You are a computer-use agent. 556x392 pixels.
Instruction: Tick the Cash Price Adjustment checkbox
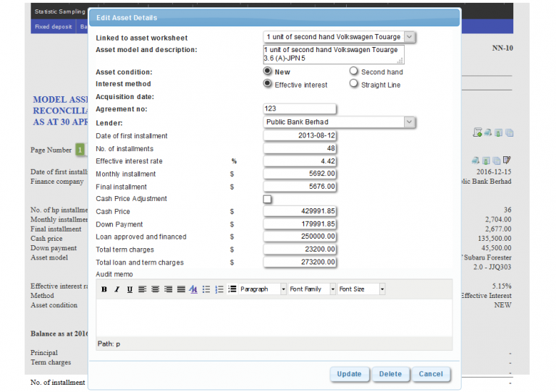[x=267, y=199]
